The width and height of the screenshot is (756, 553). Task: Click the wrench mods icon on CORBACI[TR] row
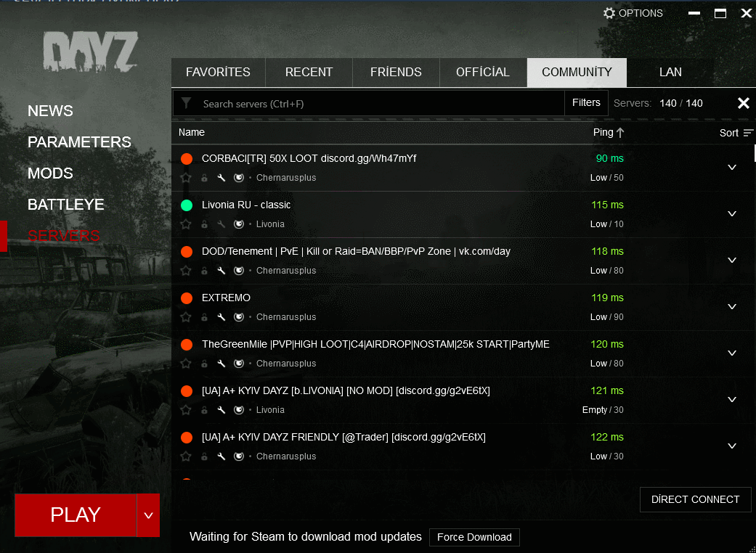tap(221, 178)
